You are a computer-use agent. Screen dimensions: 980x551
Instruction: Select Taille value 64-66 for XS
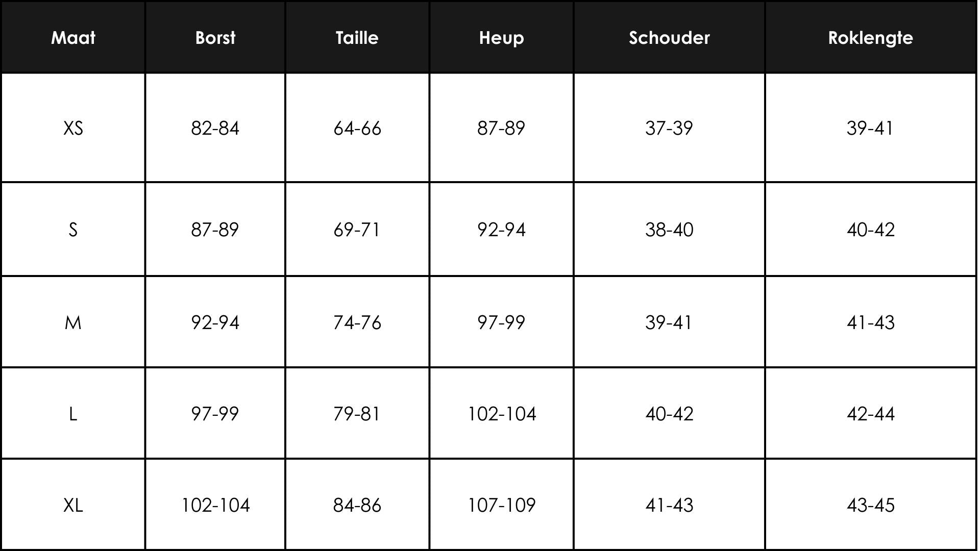click(357, 128)
